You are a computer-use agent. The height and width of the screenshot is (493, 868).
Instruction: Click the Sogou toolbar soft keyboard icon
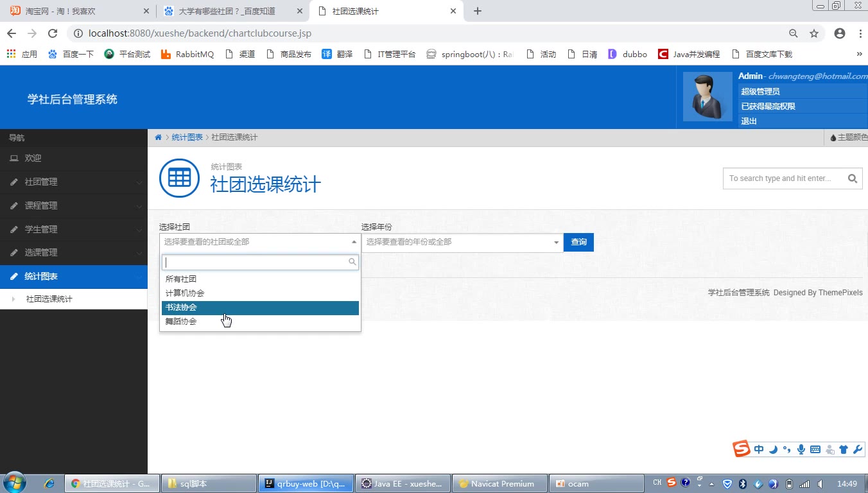(x=815, y=449)
